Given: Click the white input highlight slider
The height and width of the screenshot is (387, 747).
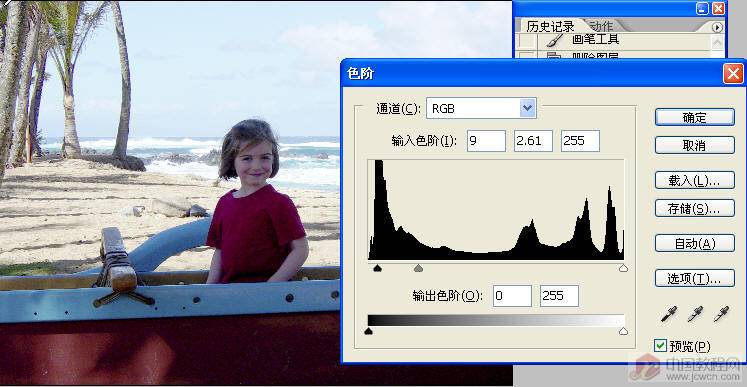Looking at the screenshot, I should [623, 268].
